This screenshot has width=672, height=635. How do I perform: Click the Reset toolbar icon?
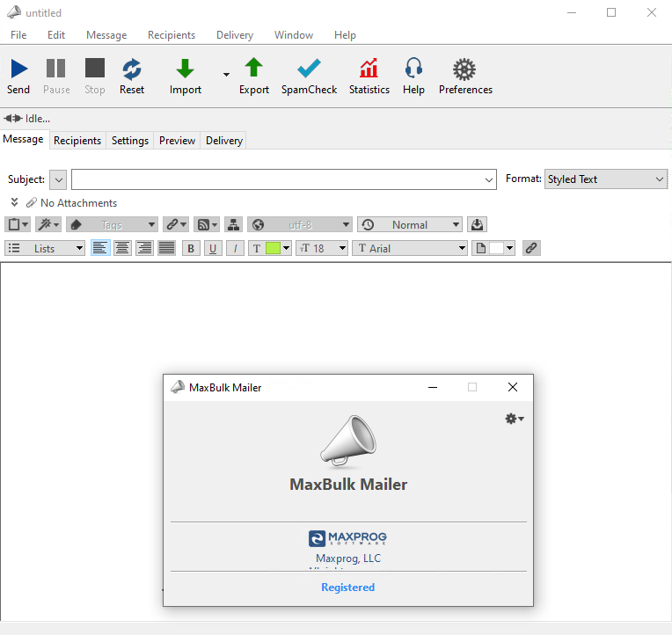tap(132, 69)
